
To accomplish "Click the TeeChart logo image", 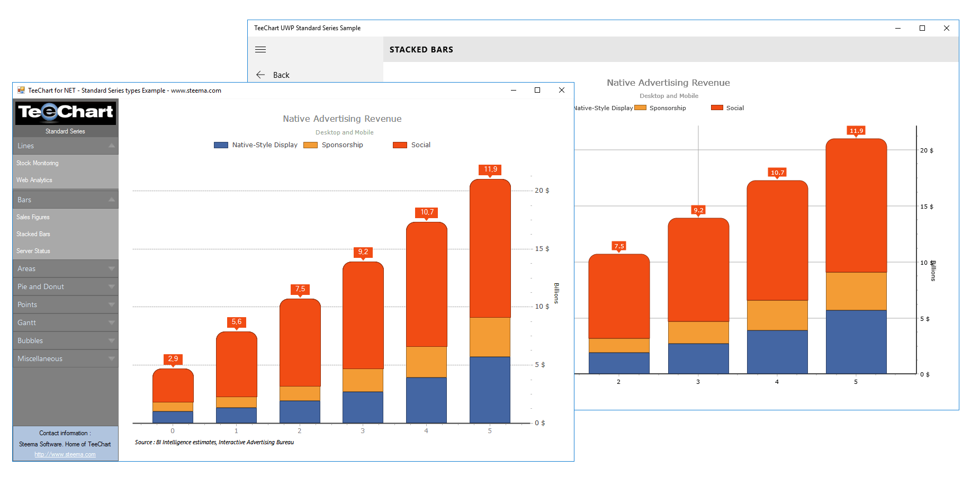I will coord(65,113).
